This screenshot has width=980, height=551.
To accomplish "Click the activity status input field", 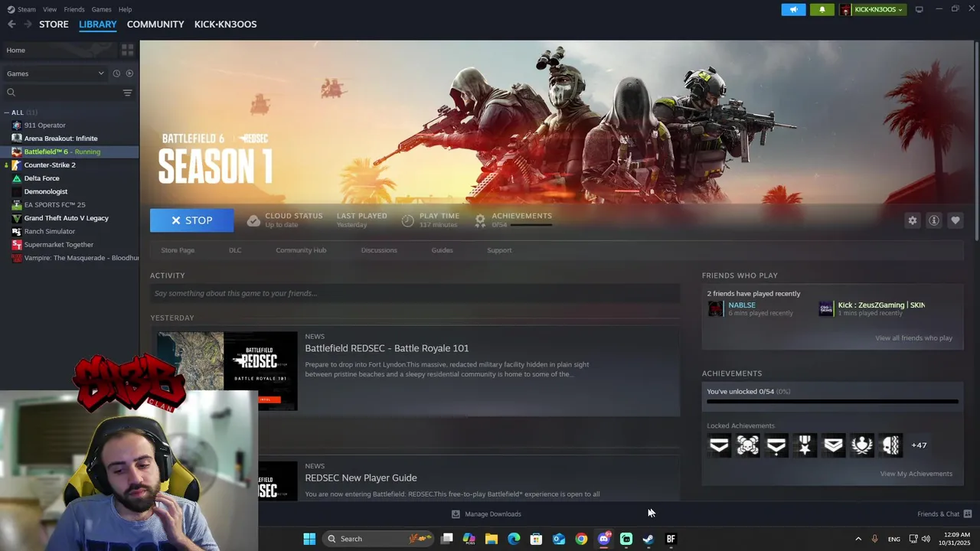I will [x=415, y=293].
